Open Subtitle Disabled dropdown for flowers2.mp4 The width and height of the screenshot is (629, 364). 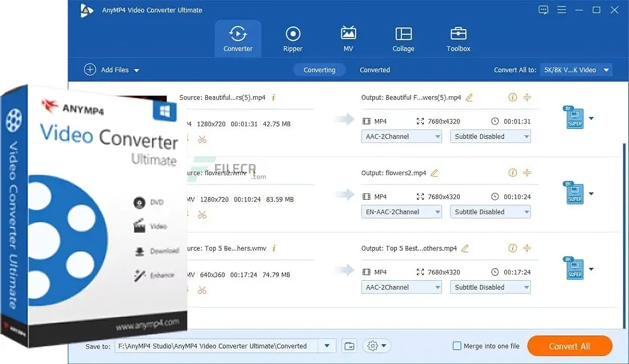[490, 212]
